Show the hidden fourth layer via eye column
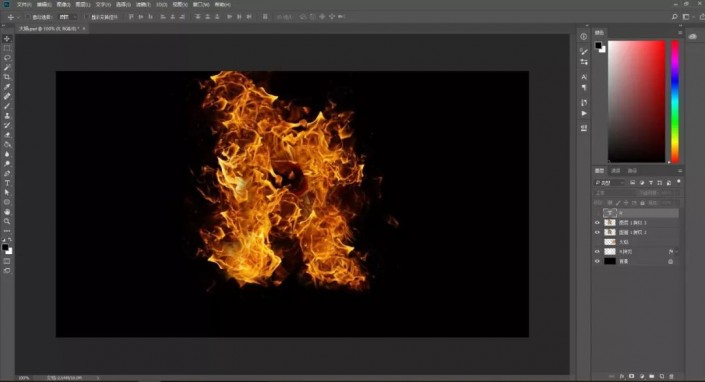The image size is (705, 382). click(x=597, y=242)
